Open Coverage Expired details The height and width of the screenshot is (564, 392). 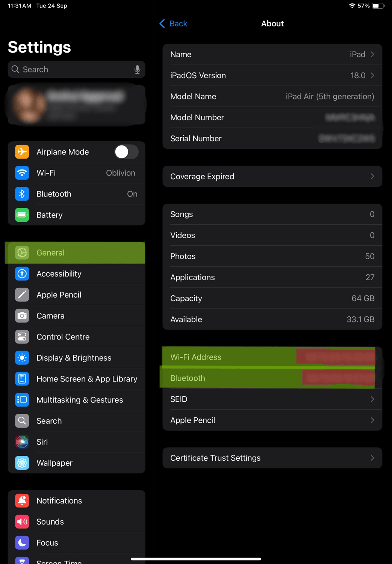[272, 176]
